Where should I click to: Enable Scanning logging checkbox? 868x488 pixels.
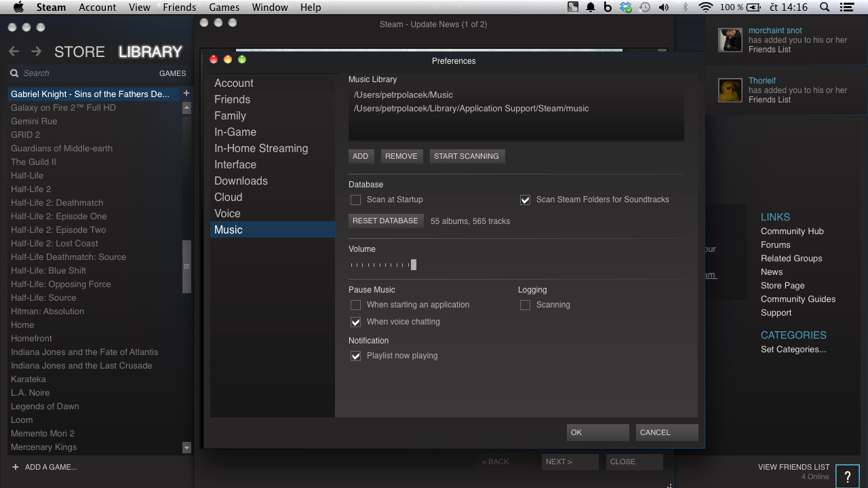click(x=525, y=305)
